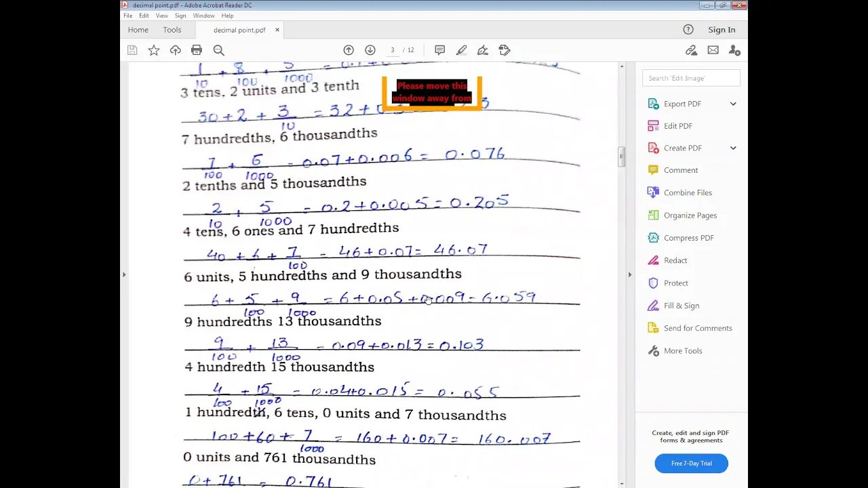This screenshot has width=868, height=488.
Task: Expand the Export PDF chevron
Action: pyautogui.click(x=733, y=104)
